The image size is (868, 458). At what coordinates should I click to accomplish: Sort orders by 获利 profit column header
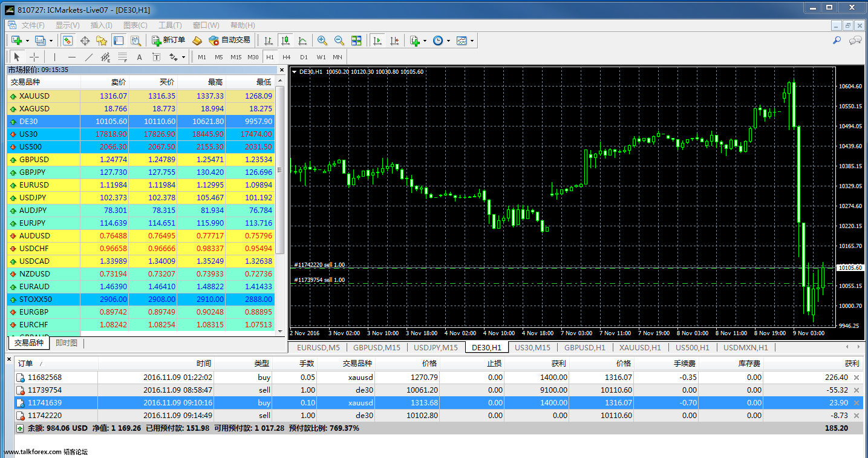(x=814, y=364)
